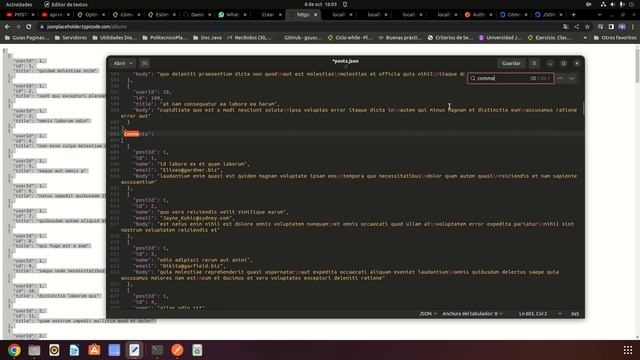The height and width of the screenshot is (360, 640).
Task: Click the "Eliseo@gardner.biz" email line
Action: coord(178,170)
